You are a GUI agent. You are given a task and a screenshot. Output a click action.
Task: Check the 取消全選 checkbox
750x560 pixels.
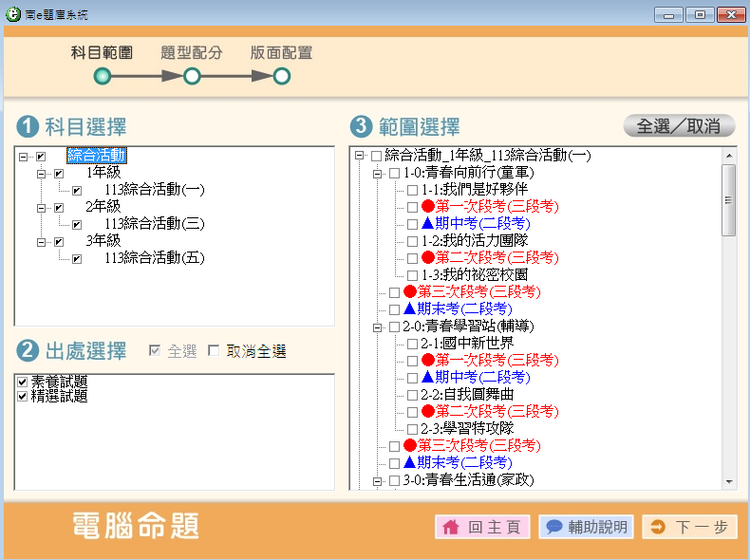click(x=214, y=350)
